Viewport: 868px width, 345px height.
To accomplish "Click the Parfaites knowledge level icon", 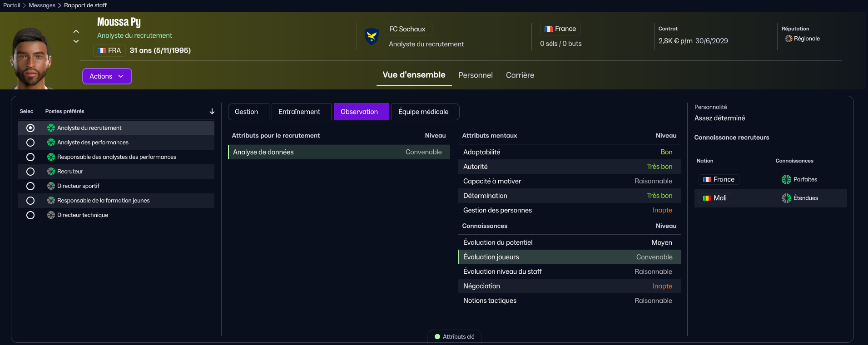I will pyautogui.click(x=786, y=180).
